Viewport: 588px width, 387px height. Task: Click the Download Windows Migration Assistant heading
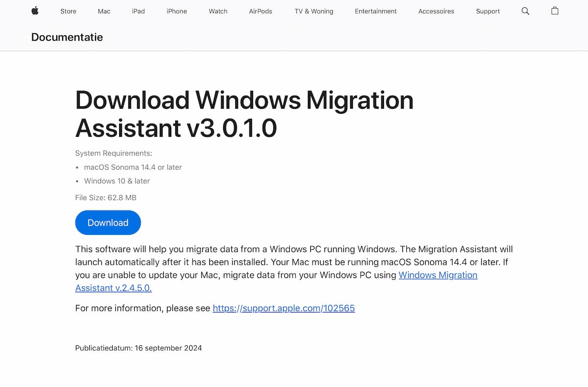(244, 114)
